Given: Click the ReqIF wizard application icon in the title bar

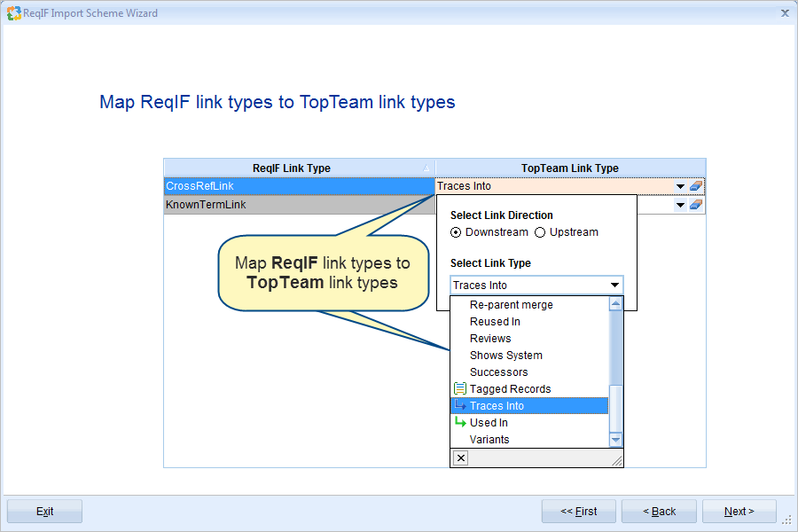Looking at the screenshot, I should pyautogui.click(x=13, y=13).
